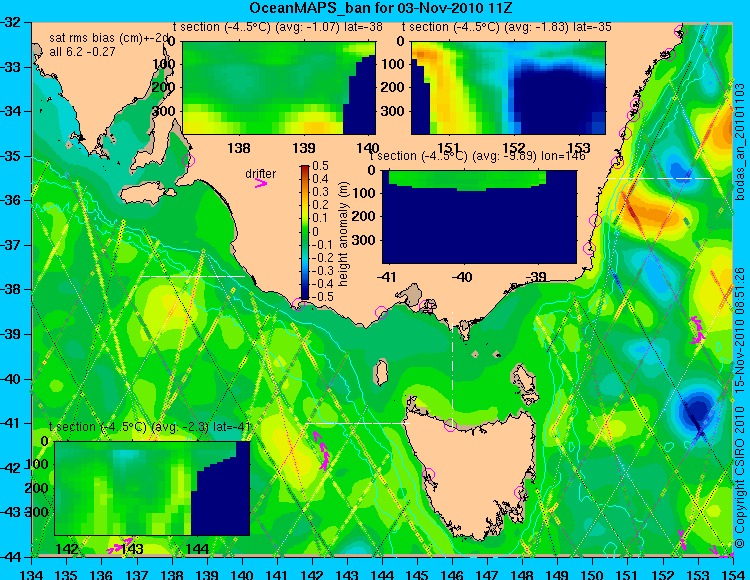Click the vertical 'bodas_an_20101103' label

pyautogui.click(x=740, y=143)
